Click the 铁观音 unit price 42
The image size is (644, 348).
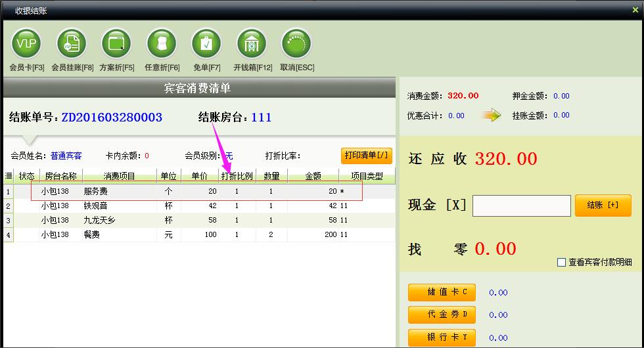pyautogui.click(x=212, y=206)
